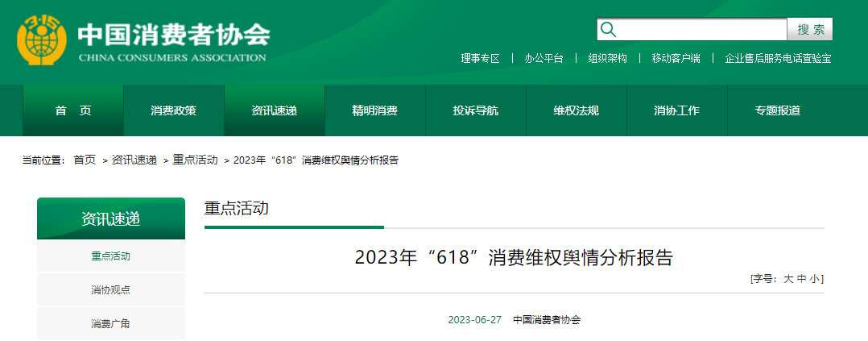Set font size to 中
The width and height of the screenshot is (868, 341).
(802, 279)
